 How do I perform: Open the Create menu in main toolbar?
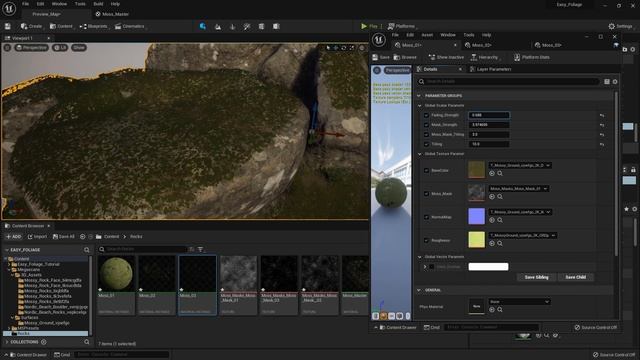click(31, 26)
